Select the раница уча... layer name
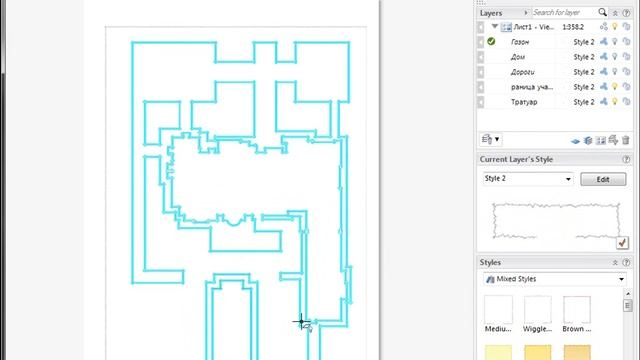This screenshot has height=360, width=640. (x=532, y=87)
